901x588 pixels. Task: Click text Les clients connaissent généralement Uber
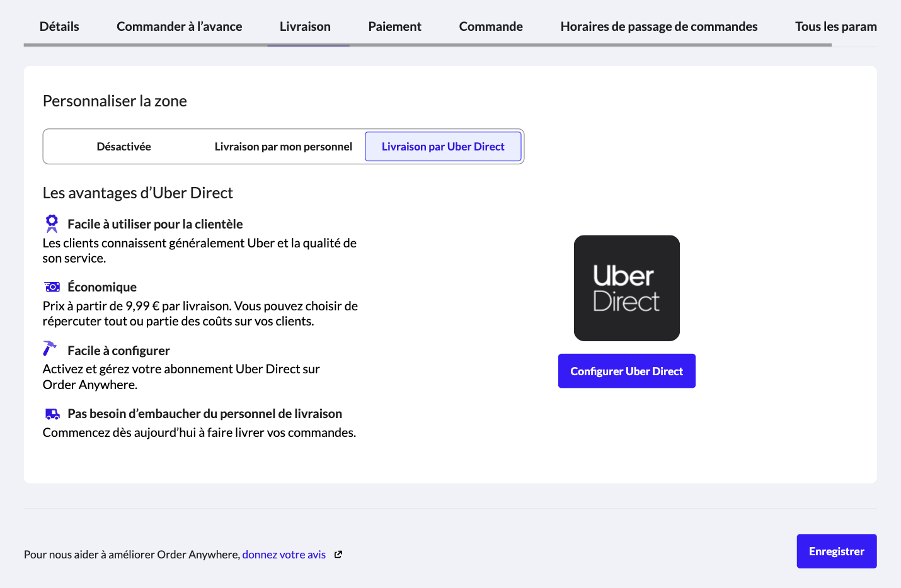(200, 251)
